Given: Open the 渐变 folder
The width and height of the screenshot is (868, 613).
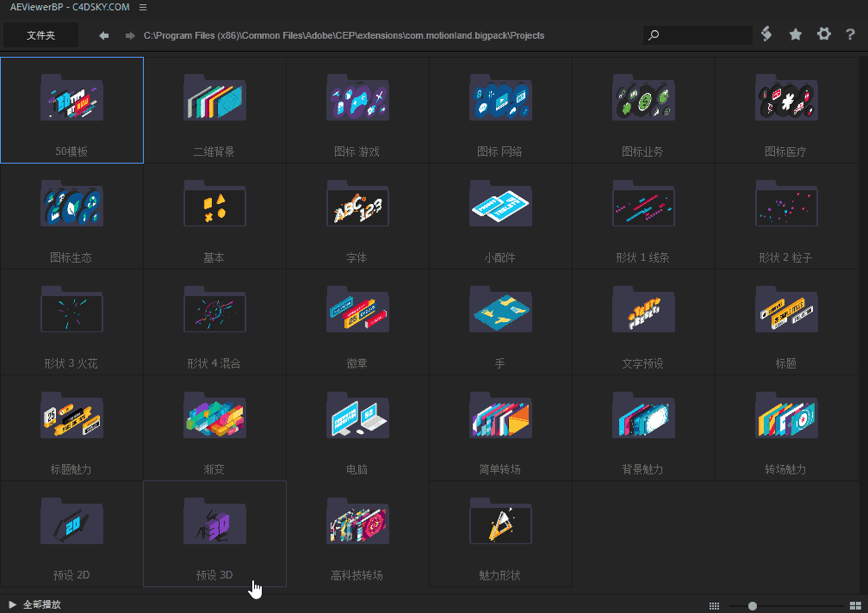Looking at the screenshot, I should coord(214,428).
